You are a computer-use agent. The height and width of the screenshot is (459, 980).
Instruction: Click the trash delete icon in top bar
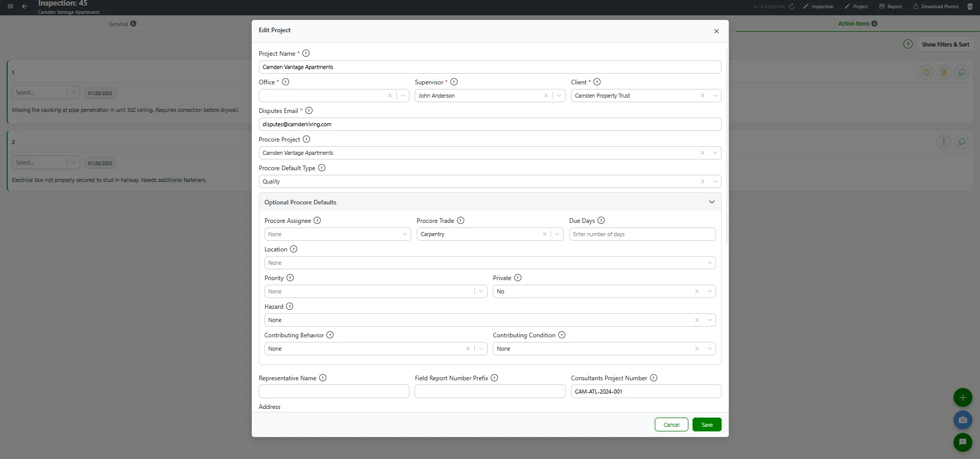(x=970, y=7)
